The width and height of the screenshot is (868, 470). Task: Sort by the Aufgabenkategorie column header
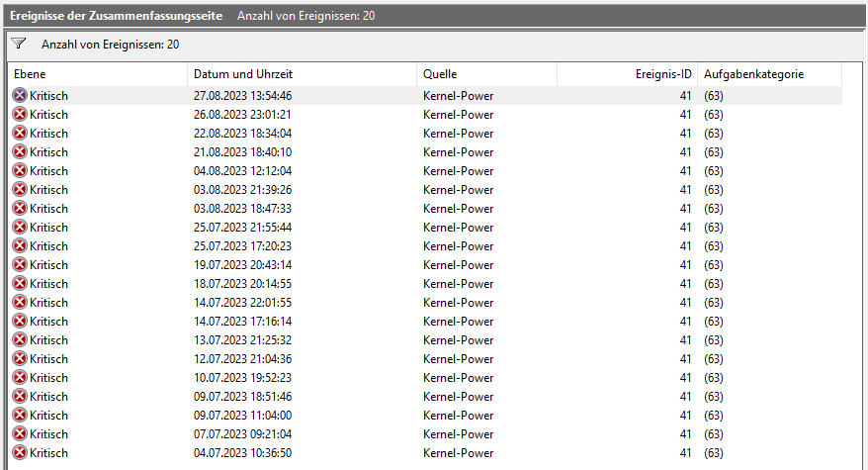769,74
